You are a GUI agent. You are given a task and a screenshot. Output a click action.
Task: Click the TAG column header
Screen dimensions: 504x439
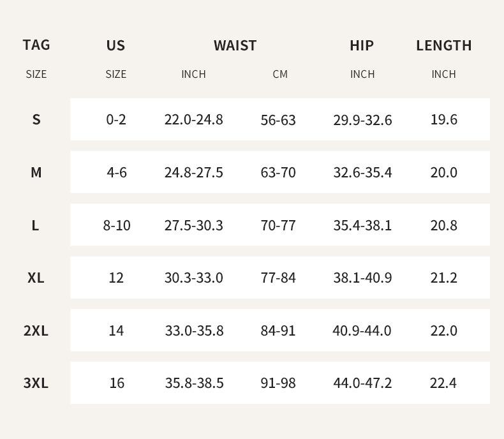tap(36, 45)
